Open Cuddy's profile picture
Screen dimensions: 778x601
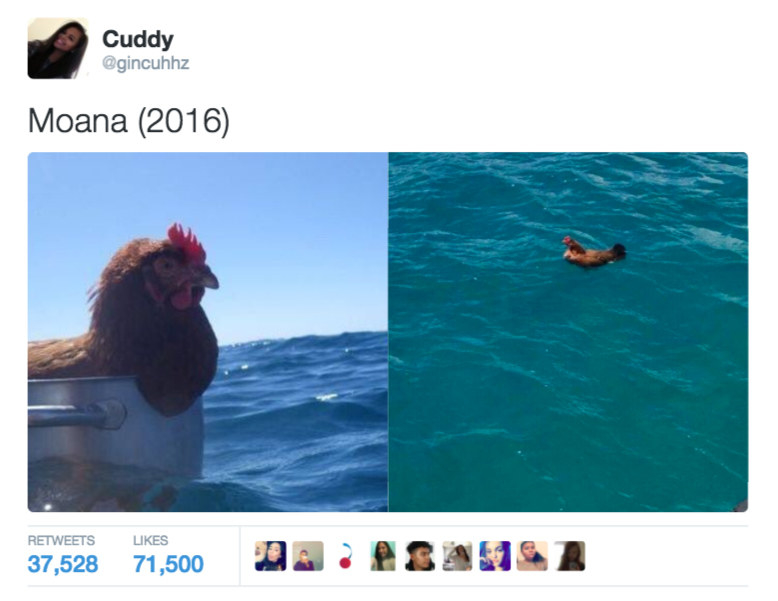pyautogui.click(x=58, y=48)
